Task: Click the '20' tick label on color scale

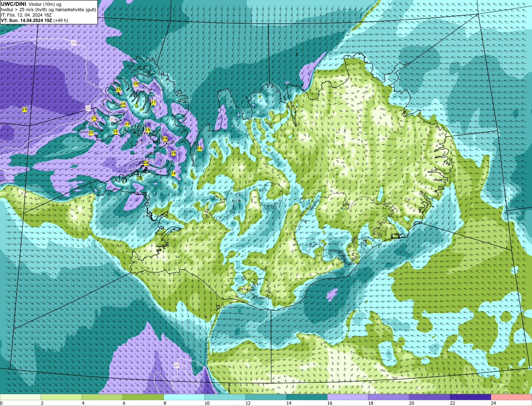Action: (411, 403)
